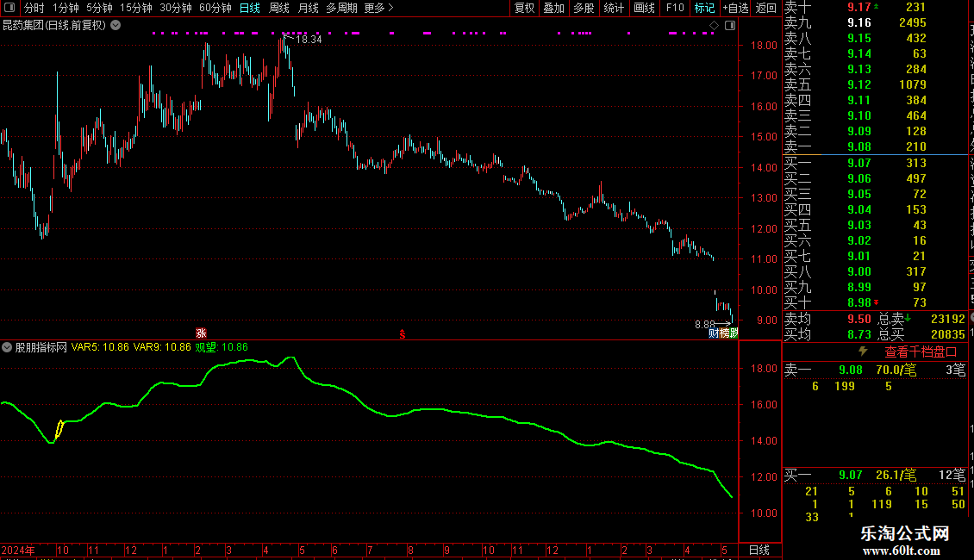Select the 卖五 row price 9.12

tap(859, 84)
